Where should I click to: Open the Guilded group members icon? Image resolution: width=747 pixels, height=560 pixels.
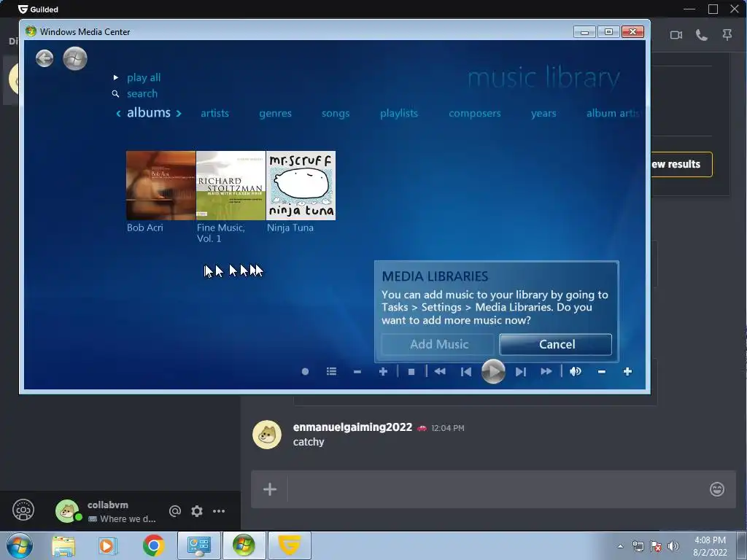(23, 510)
